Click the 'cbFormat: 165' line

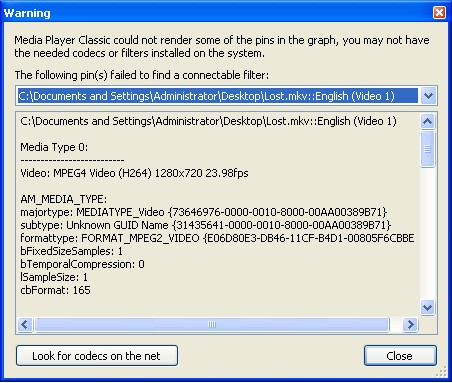(55, 290)
